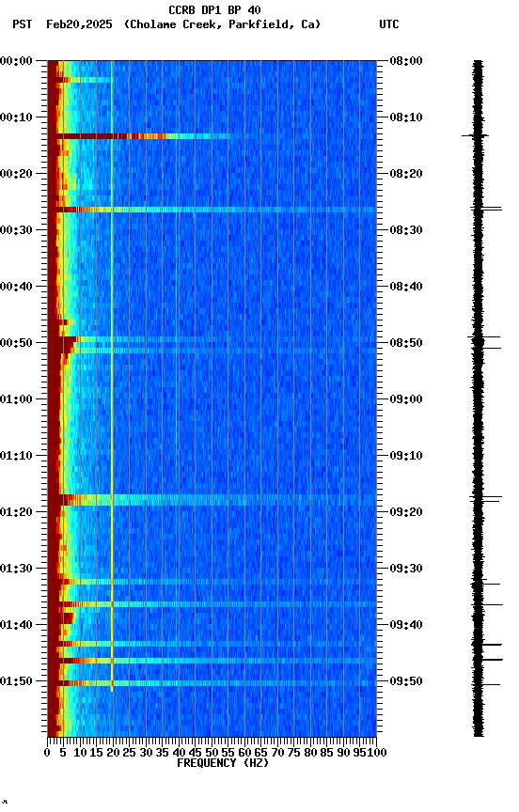Click the '00:30' PST time label

click(x=16, y=230)
